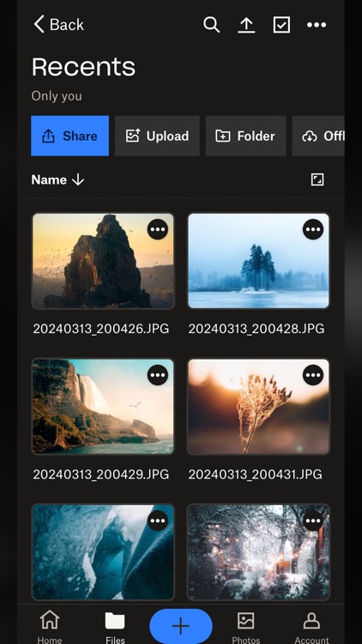Switch to the Account tab
Viewport: 362px width, 644px height.
click(311, 627)
